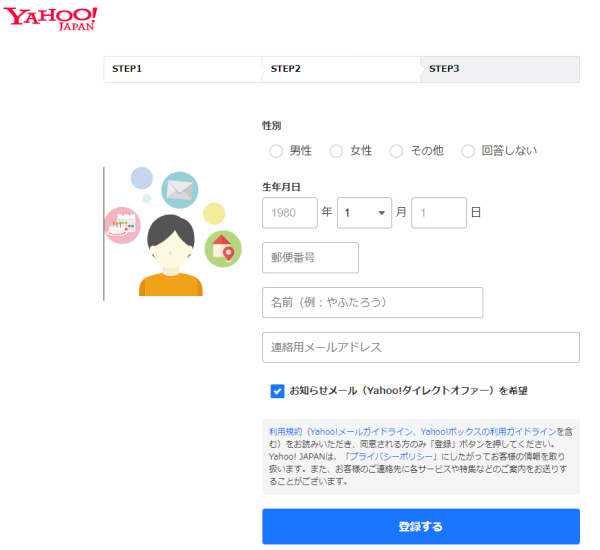Click the STEP3 tab

tap(500, 69)
